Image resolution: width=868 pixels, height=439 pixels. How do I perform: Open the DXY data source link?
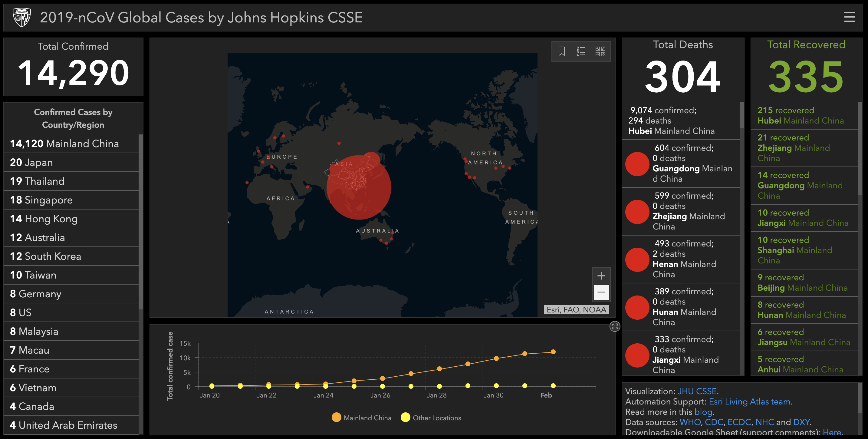801,422
